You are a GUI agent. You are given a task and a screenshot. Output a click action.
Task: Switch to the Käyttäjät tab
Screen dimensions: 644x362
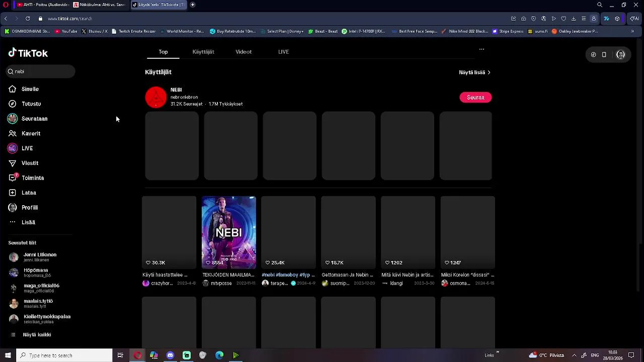203,52
